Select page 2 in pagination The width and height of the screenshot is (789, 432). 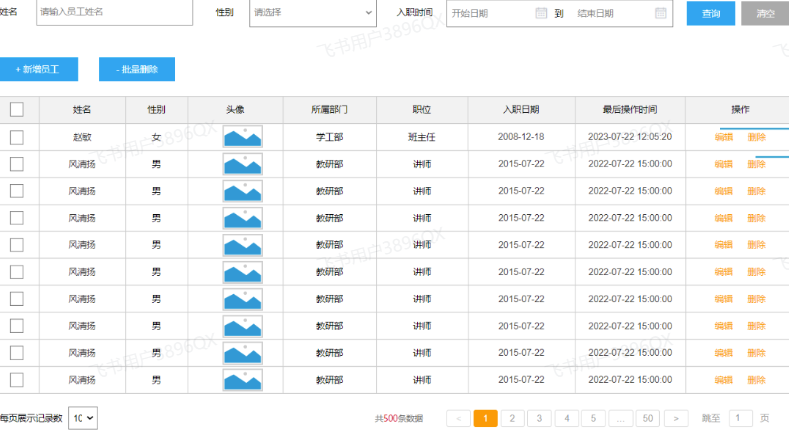512,418
